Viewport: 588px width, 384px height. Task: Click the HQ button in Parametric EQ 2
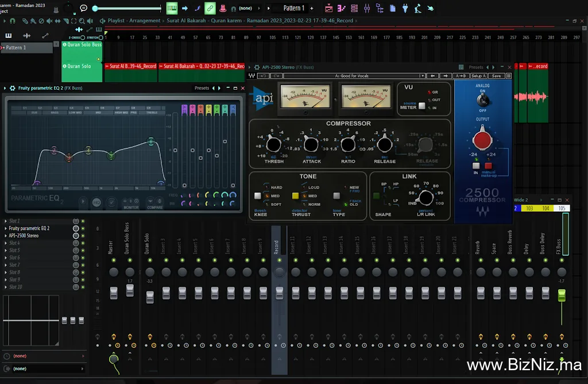click(96, 202)
